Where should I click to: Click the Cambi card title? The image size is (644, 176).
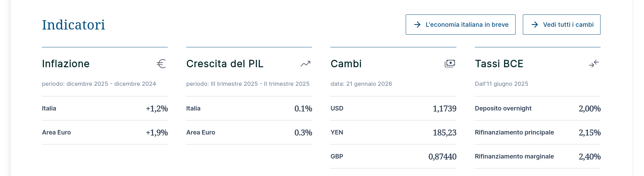(346, 64)
